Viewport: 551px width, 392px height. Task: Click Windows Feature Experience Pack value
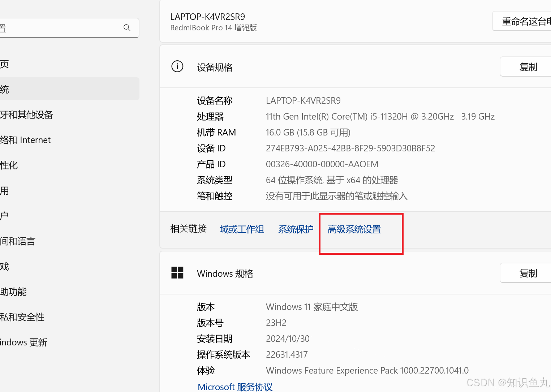pos(367,370)
